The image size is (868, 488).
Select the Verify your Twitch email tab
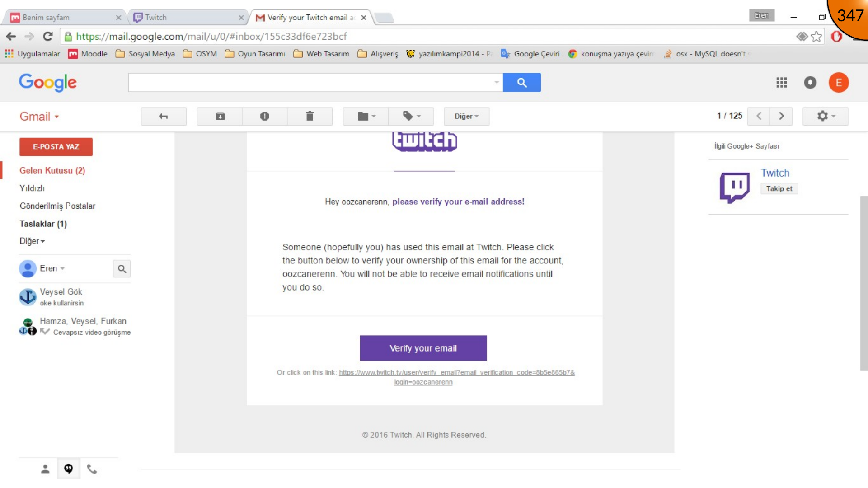coord(310,18)
